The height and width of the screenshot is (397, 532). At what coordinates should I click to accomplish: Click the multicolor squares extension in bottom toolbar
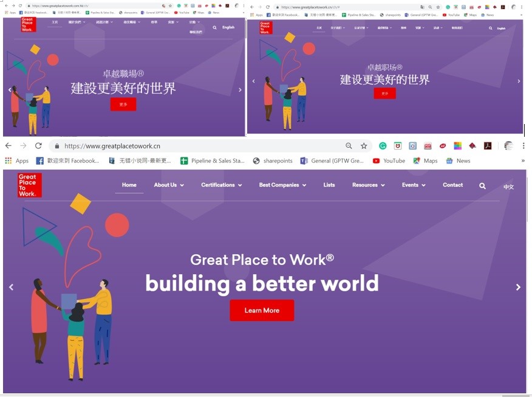[458, 146]
